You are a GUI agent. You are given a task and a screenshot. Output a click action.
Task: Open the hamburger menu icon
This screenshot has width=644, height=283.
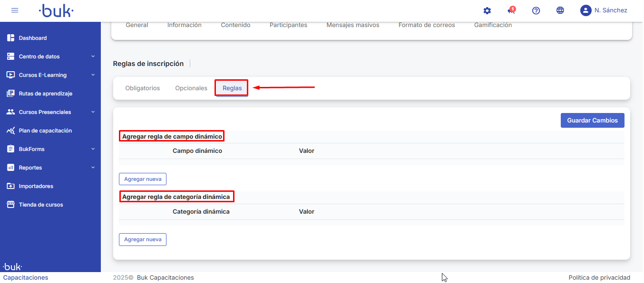pyautogui.click(x=15, y=10)
